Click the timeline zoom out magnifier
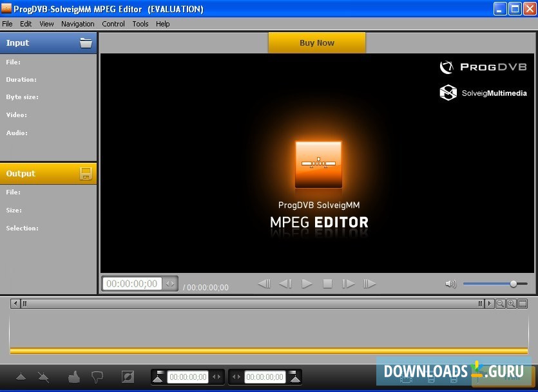Image resolution: width=538 pixels, height=392 pixels. (x=500, y=304)
